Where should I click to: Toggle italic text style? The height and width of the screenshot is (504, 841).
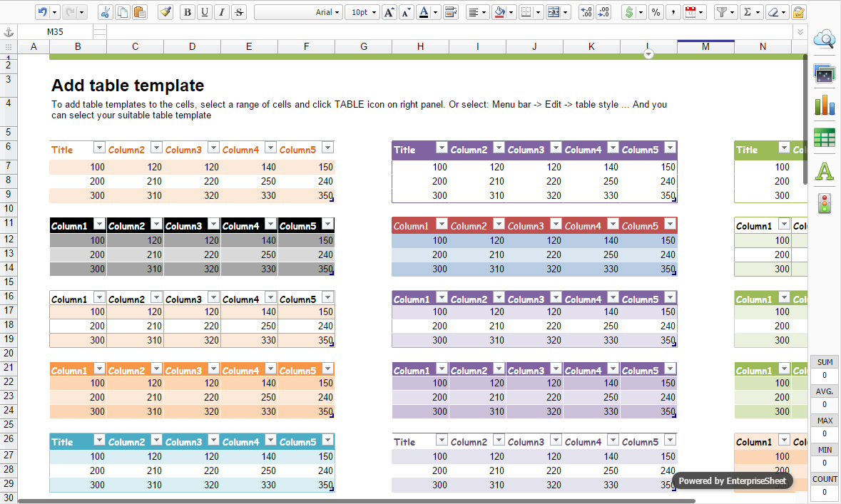[222, 12]
